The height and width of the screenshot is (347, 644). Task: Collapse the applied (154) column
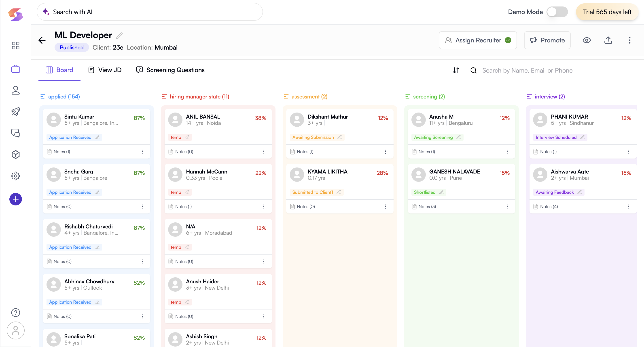coord(43,97)
